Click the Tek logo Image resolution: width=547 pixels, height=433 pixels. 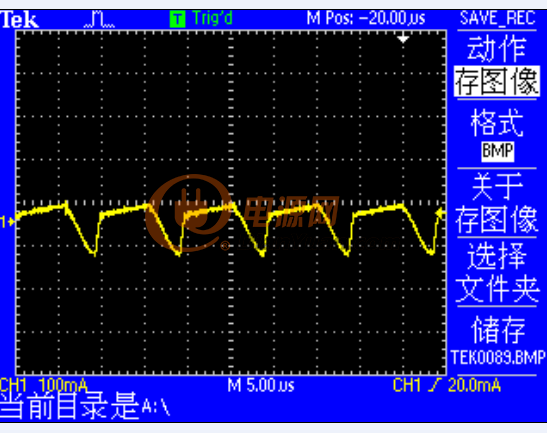[19, 20]
